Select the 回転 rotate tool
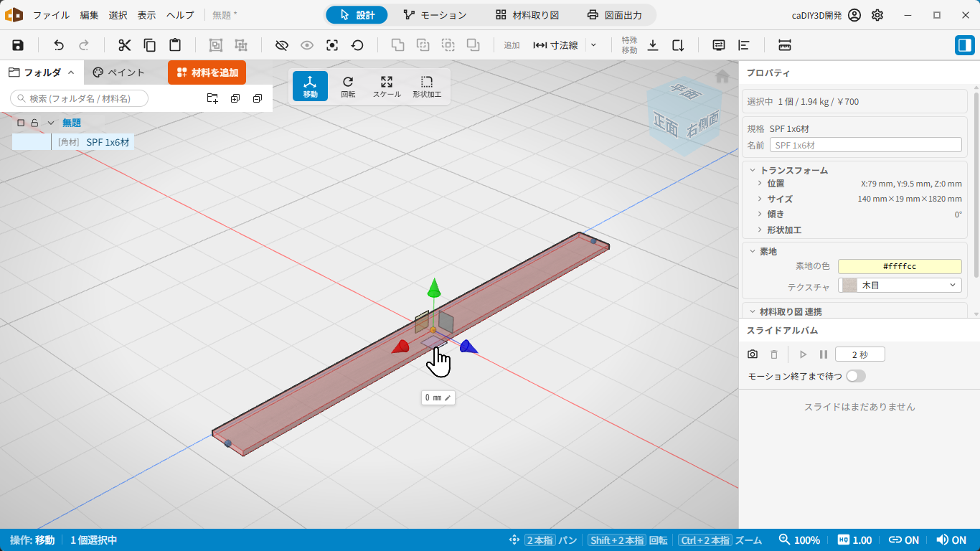 click(348, 86)
